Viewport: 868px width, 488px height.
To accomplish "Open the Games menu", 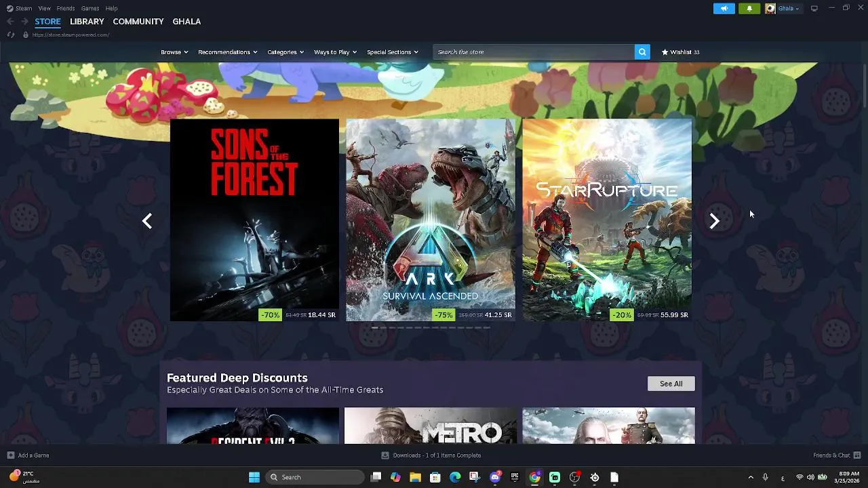I will point(90,8).
